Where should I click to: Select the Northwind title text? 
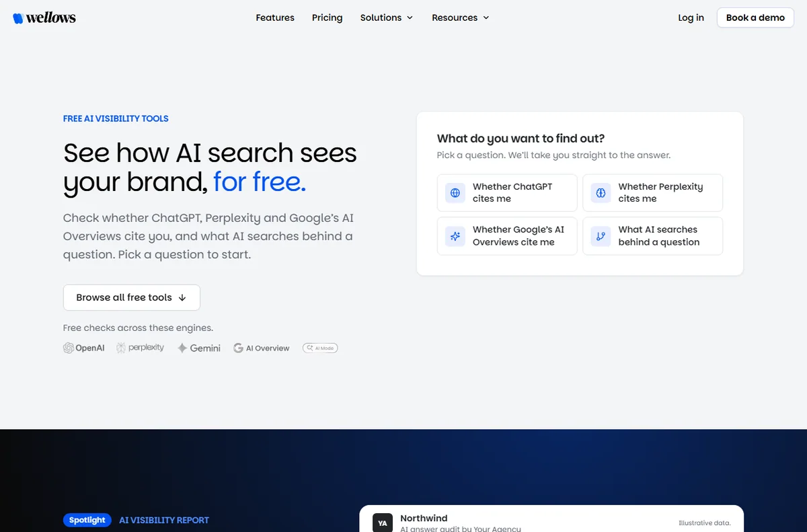[424, 518]
